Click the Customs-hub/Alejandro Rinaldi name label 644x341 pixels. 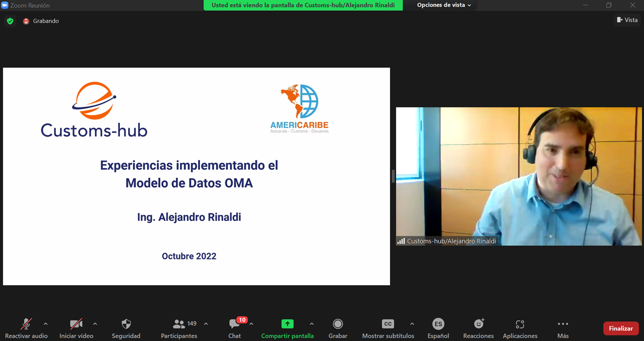[452, 241]
